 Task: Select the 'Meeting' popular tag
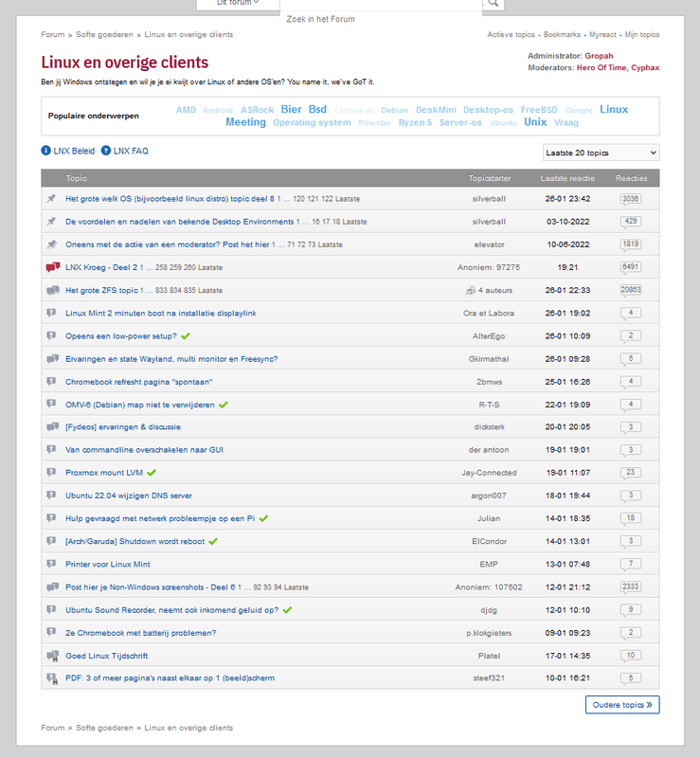click(x=245, y=122)
